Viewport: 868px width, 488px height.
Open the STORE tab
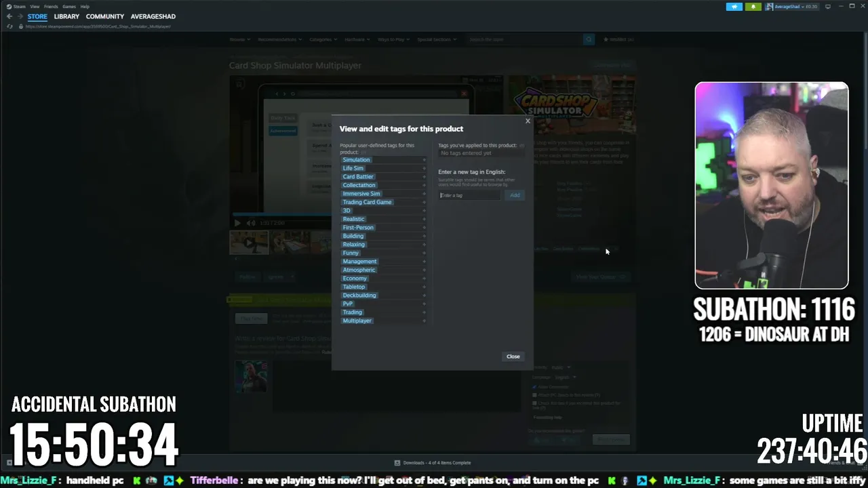pos(37,16)
